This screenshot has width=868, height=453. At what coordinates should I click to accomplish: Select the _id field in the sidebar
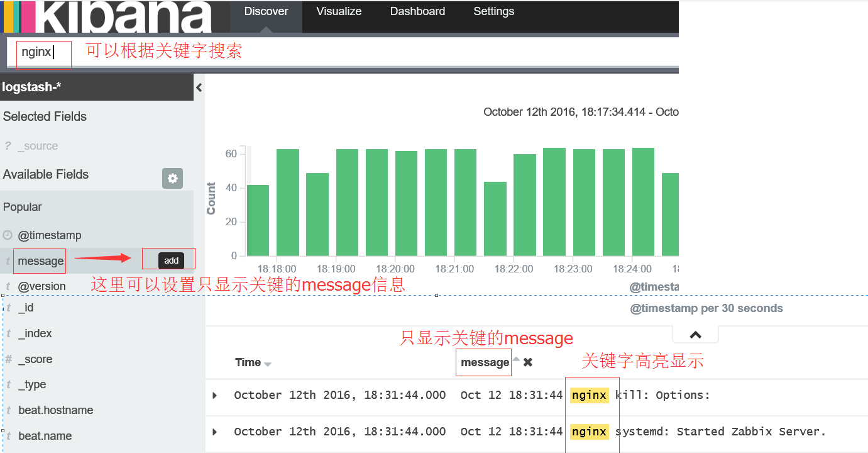pyautogui.click(x=26, y=308)
